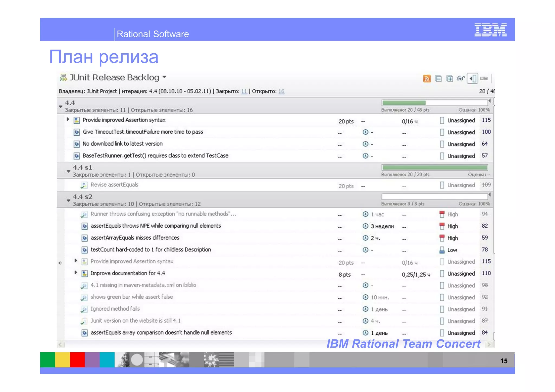This screenshot has height=392, width=555.
Task: Select the 0/16 ч cell in top row
Action: (x=410, y=122)
